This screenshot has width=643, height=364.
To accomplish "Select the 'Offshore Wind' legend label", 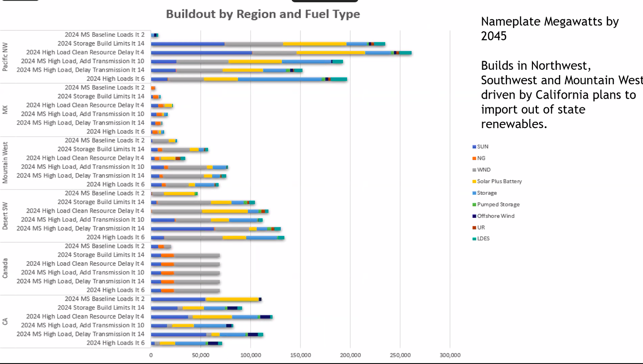I will [x=496, y=216].
